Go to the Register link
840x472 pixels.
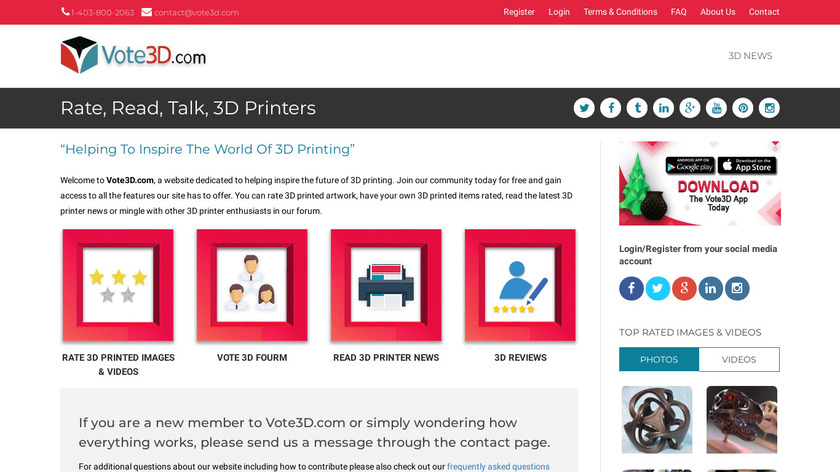point(519,12)
